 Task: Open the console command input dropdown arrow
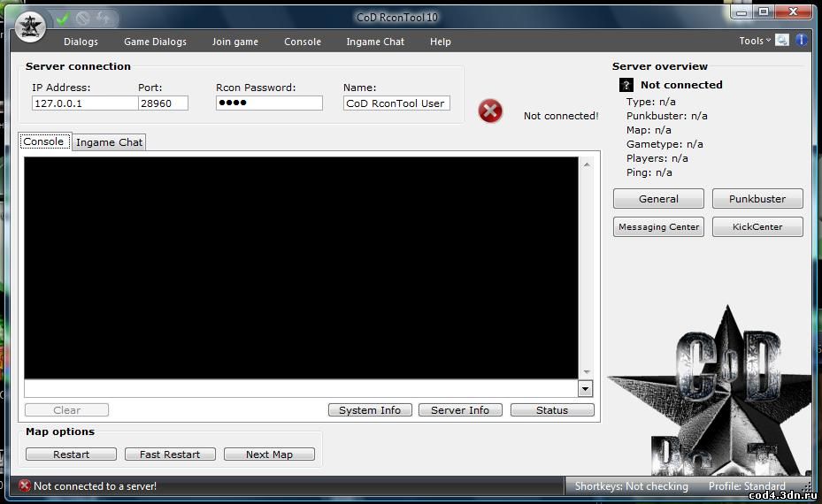click(585, 389)
